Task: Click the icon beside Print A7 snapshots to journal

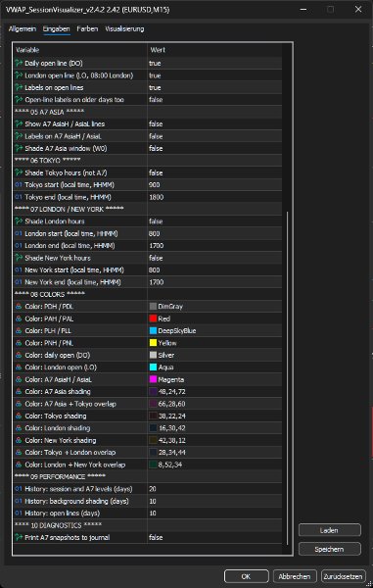Action: pos(19,537)
